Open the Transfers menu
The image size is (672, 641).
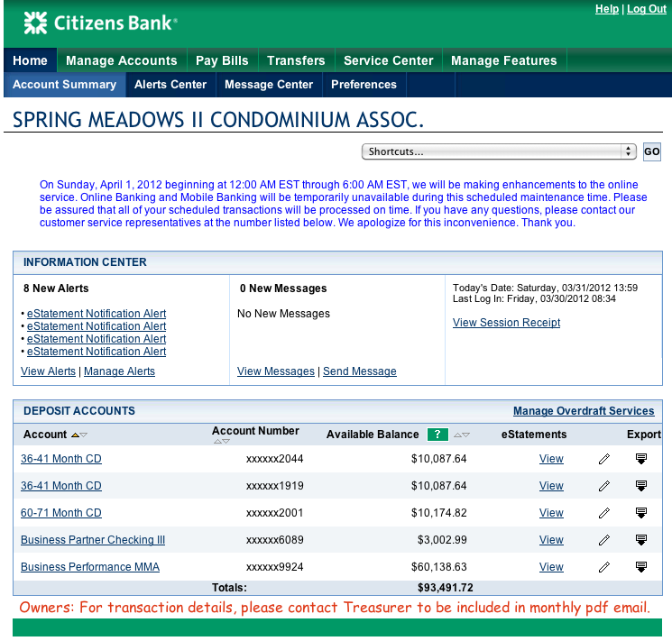(296, 60)
